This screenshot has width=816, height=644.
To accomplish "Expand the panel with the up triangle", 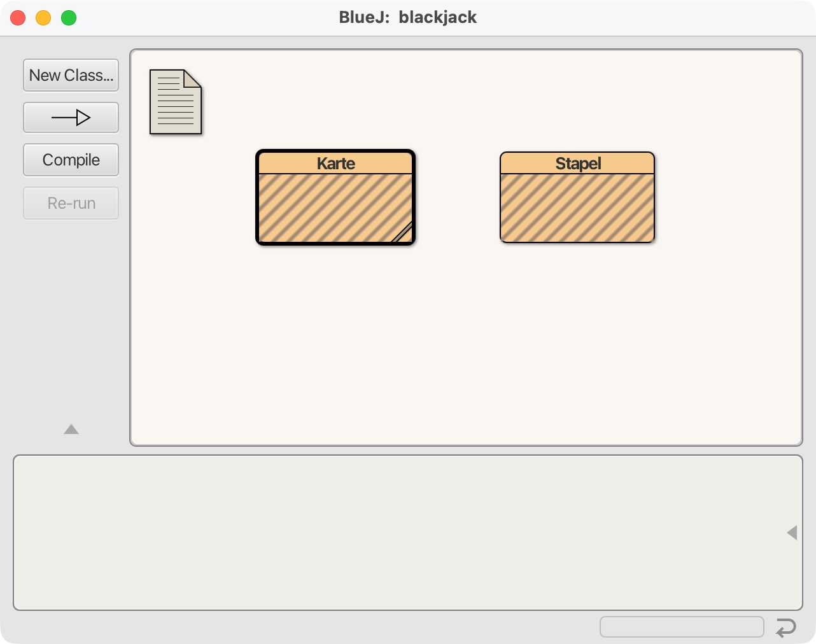I will pos(71,430).
